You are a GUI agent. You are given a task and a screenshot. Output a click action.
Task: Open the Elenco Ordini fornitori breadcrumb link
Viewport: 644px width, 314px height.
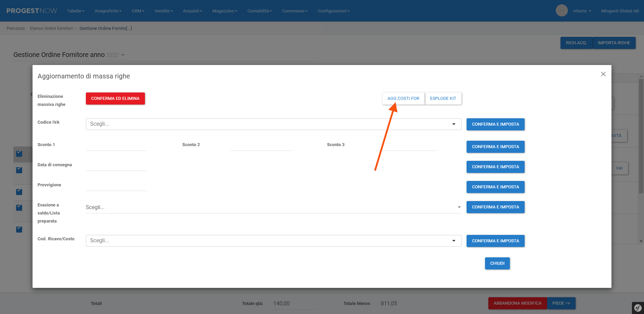(x=51, y=28)
